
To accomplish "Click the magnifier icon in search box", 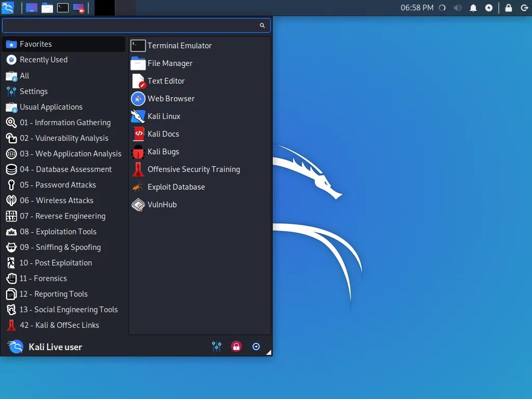I will 262,25.
